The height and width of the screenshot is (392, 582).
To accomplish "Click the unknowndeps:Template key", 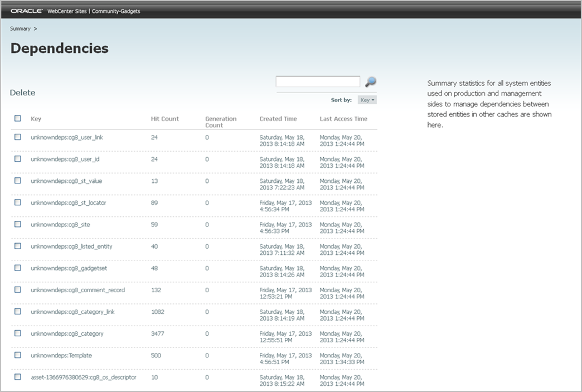I will pyautogui.click(x=61, y=356).
